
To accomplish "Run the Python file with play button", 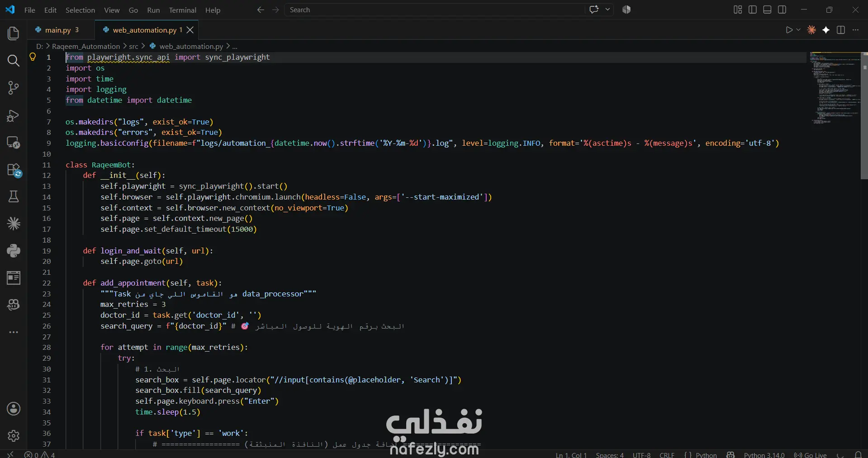I will pos(789,30).
